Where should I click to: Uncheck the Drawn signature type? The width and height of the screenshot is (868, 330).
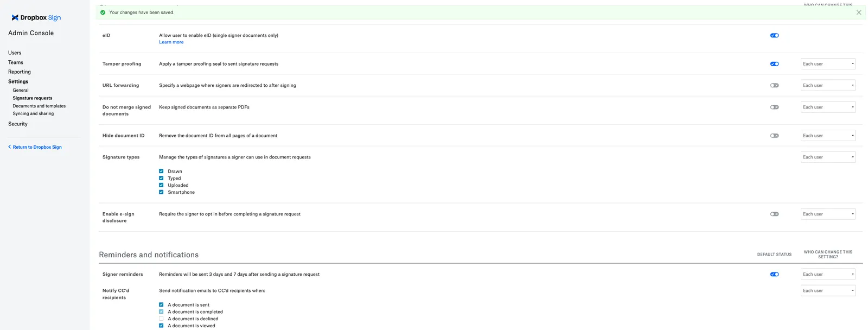(x=161, y=171)
